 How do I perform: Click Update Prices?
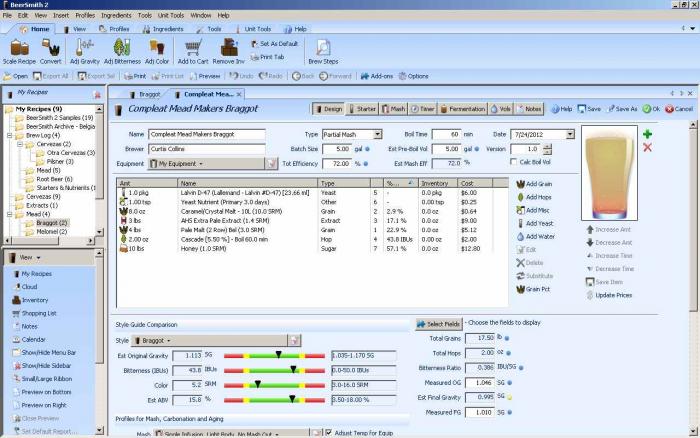pyautogui.click(x=609, y=295)
